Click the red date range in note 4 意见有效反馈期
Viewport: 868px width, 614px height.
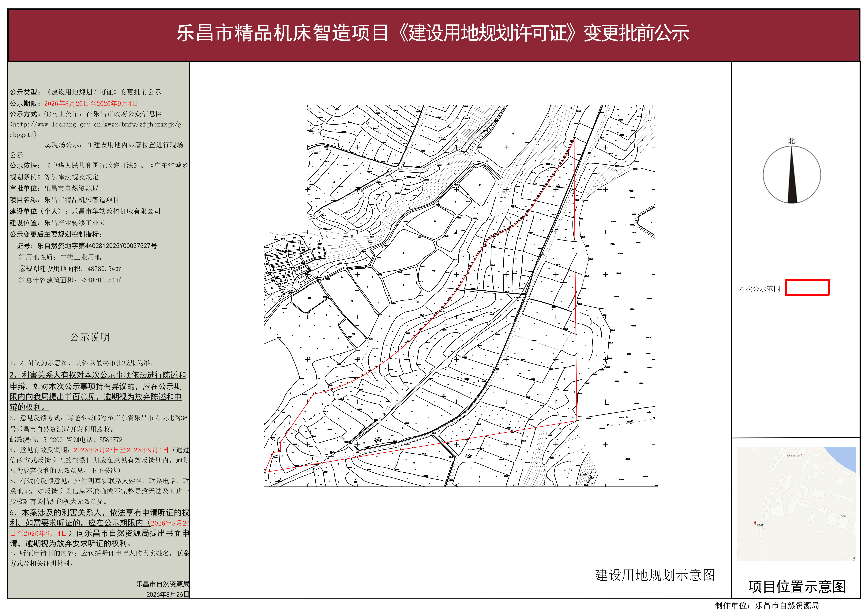pos(121,450)
